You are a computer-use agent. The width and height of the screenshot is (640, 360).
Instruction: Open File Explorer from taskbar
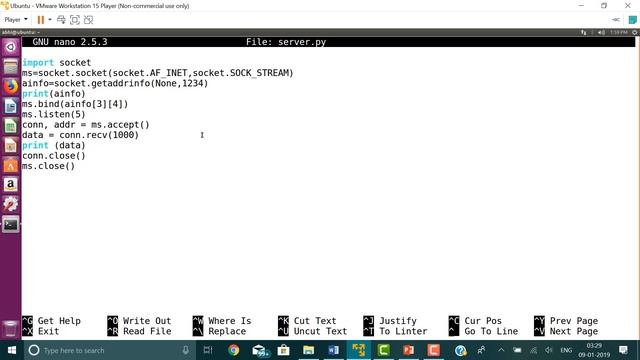click(309, 350)
